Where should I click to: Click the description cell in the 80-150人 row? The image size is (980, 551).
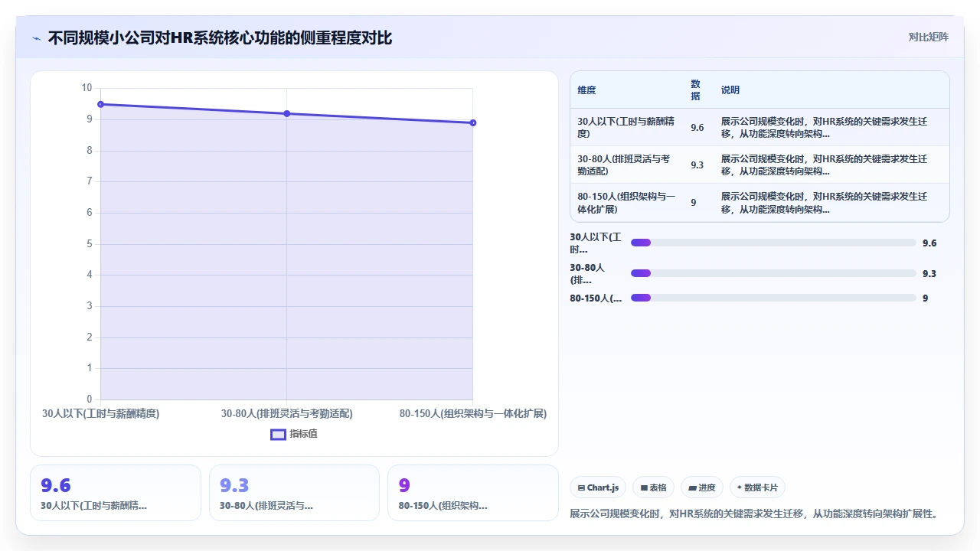[x=831, y=203]
